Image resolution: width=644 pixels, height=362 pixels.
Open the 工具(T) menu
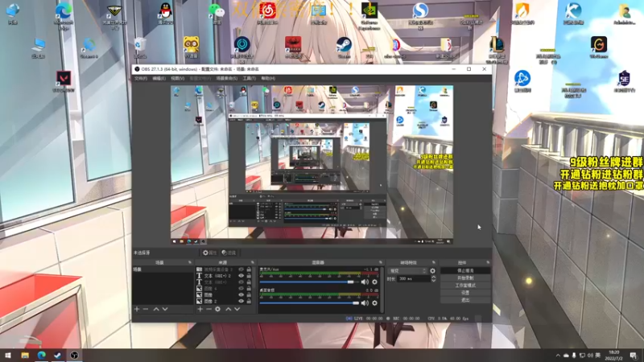250,78
